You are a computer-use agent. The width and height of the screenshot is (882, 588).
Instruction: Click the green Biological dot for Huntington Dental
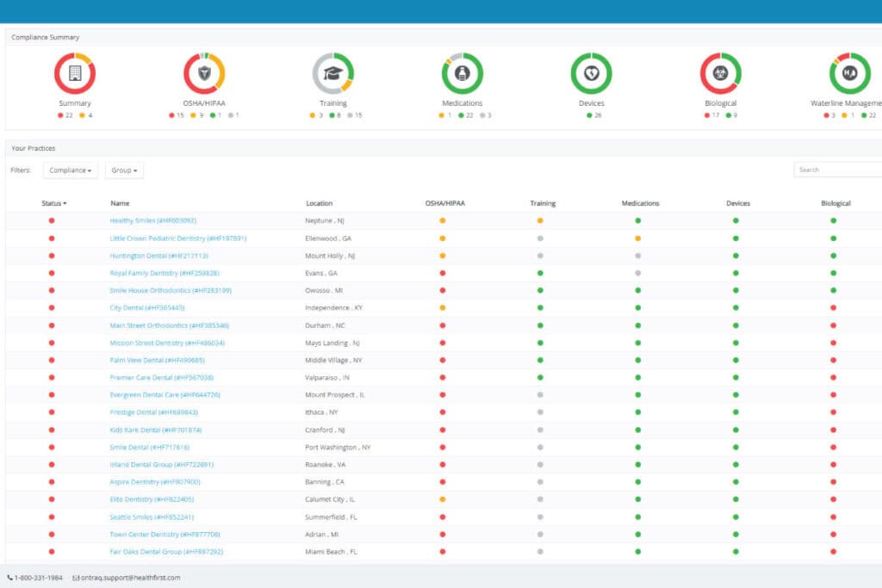(833, 256)
